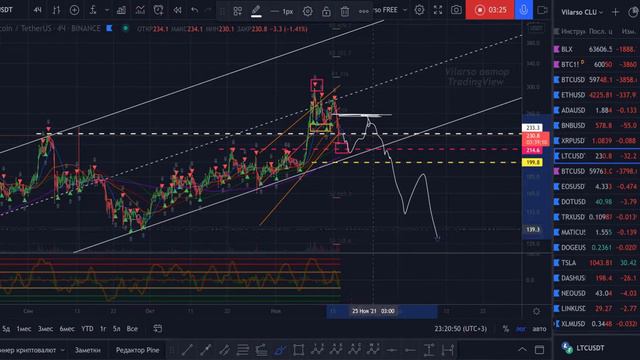Toggle the flag next to the symbol title
This screenshot has width=640, height=360.
click(x=109, y=28)
